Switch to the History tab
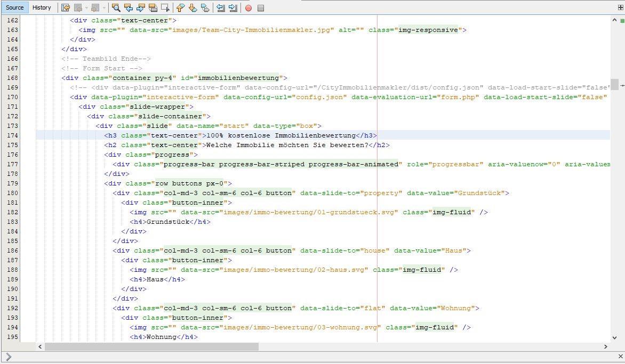 point(42,7)
